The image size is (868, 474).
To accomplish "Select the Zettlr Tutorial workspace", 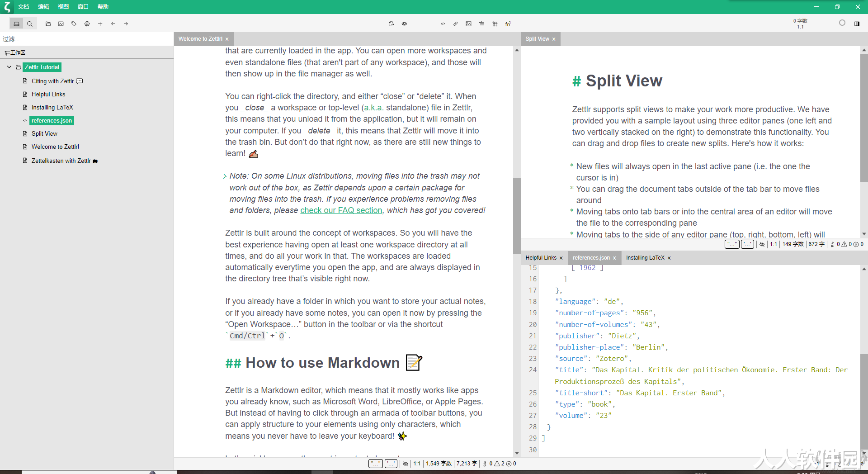I will tap(42, 67).
